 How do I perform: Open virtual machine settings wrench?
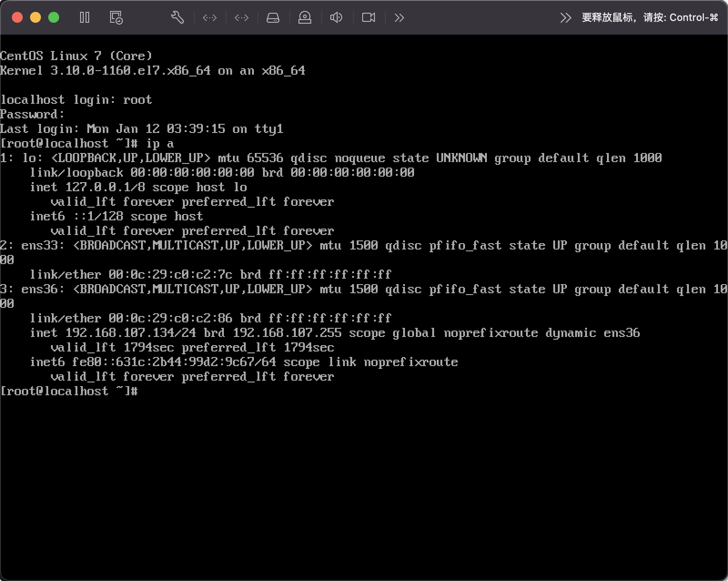click(x=177, y=18)
